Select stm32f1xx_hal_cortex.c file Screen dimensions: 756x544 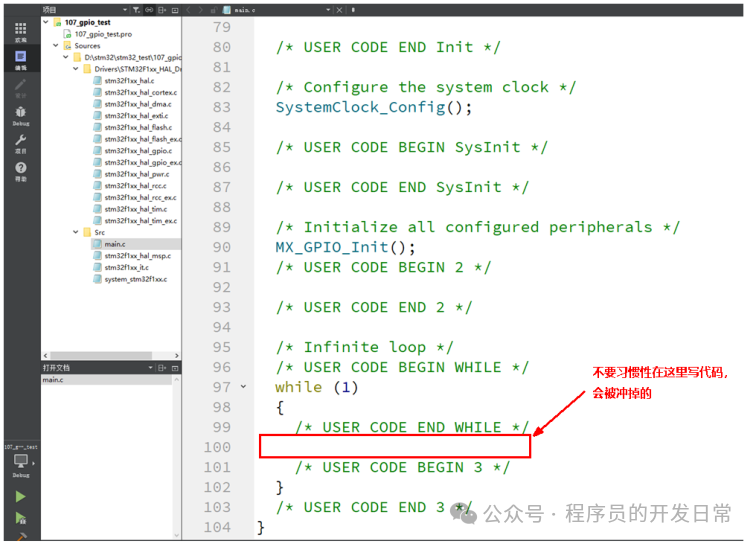[x=141, y=92]
